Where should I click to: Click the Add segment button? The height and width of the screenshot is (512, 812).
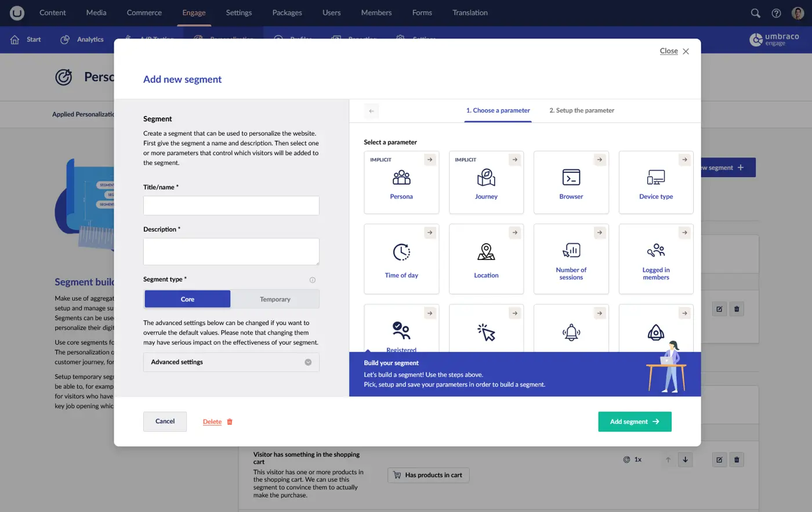[635, 421]
